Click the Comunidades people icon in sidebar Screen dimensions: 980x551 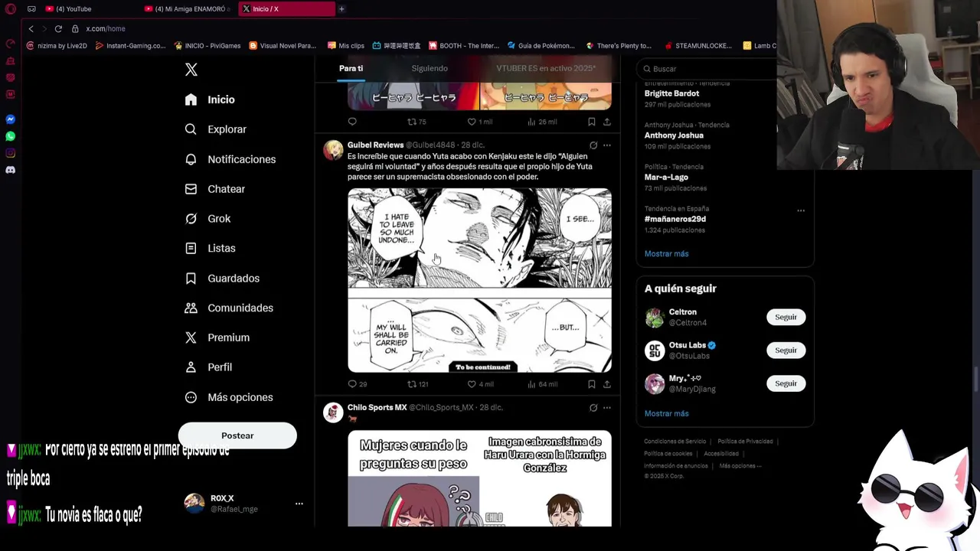click(191, 308)
